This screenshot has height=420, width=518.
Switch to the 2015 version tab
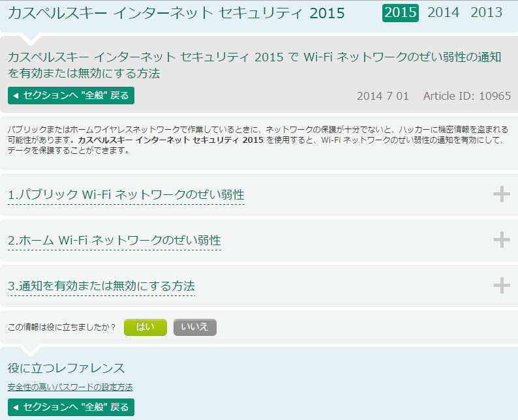401,13
